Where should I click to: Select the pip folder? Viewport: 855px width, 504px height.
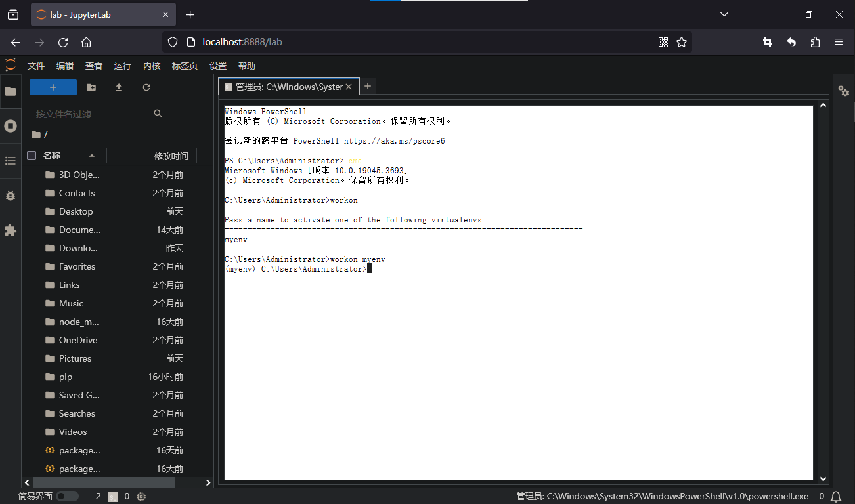coord(118,377)
